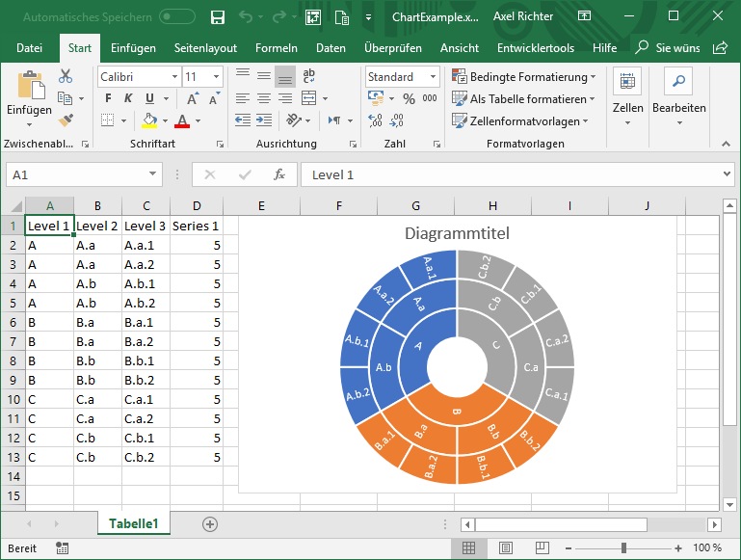Click the insert function fx icon

pos(279,174)
